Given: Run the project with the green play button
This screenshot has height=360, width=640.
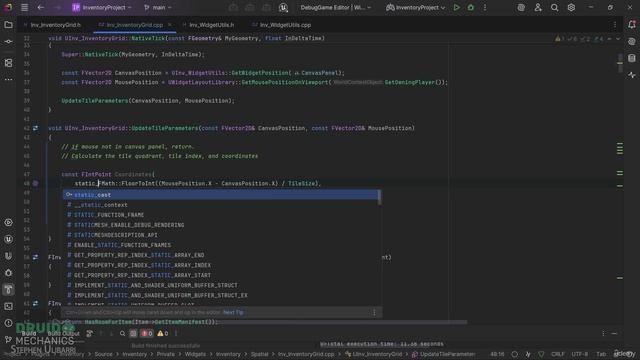Looking at the screenshot, I should coord(456,7).
